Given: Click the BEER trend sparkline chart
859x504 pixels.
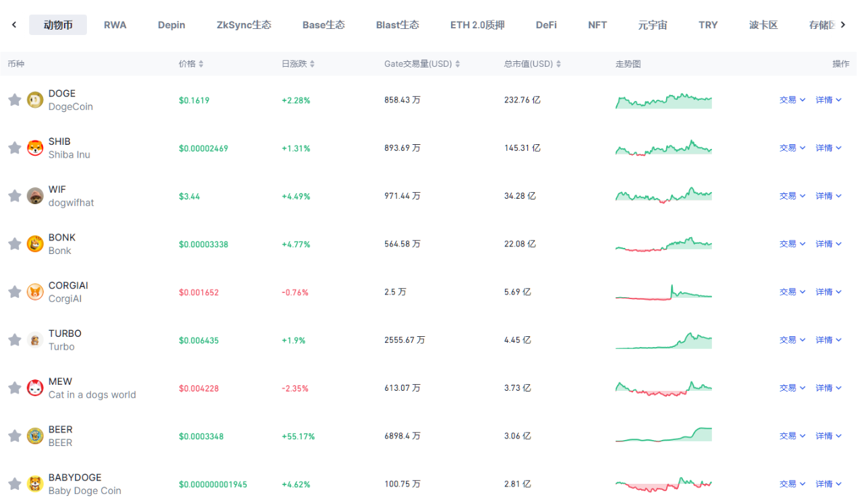Looking at the screenshot, I should pos(663,435).
